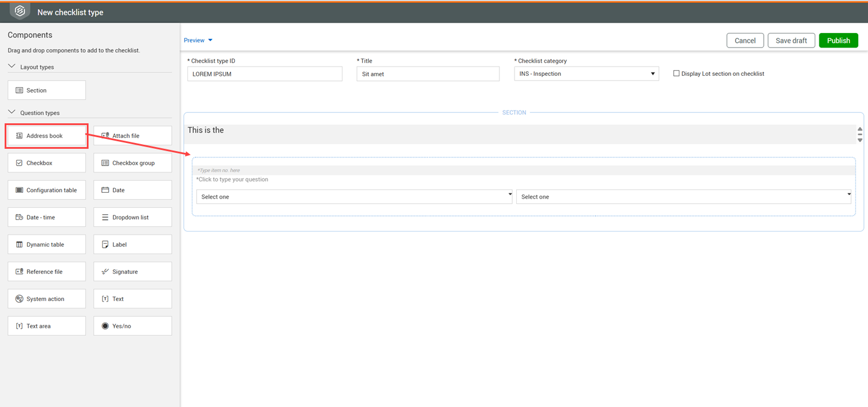The width and height of the screenshot is (868, 407).
Task: Publish the checklist type
Action: [x=838, y=41]
